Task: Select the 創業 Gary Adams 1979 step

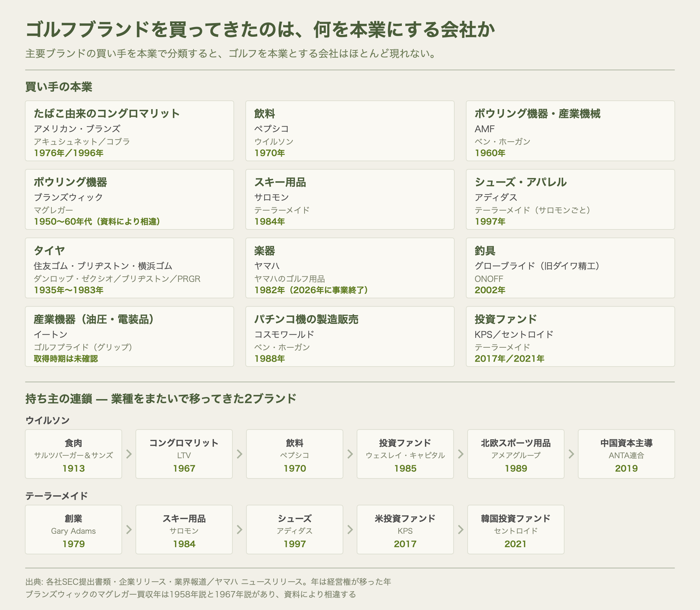Action: (x=73, y=530)
